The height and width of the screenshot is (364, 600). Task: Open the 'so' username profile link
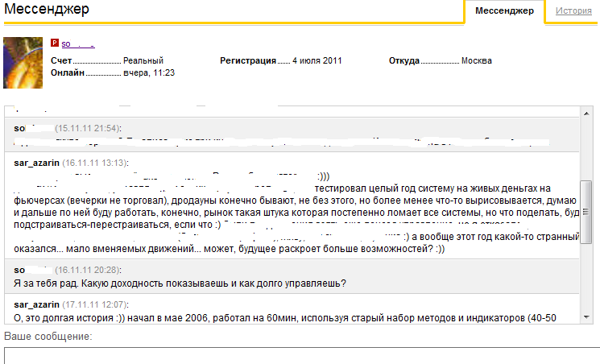point(78,43)
